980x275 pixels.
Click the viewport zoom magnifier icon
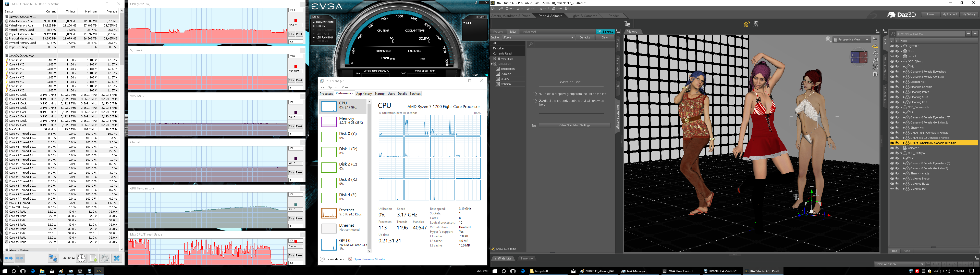pos(875,60)
